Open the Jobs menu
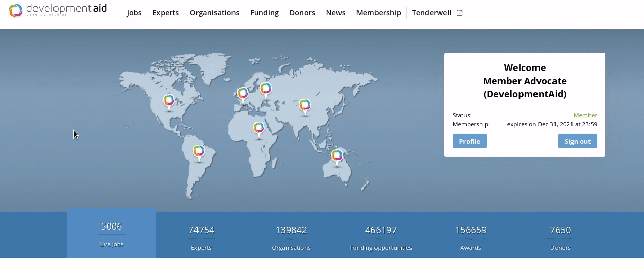This screenshot has height=258, width=644. point(134,13)
